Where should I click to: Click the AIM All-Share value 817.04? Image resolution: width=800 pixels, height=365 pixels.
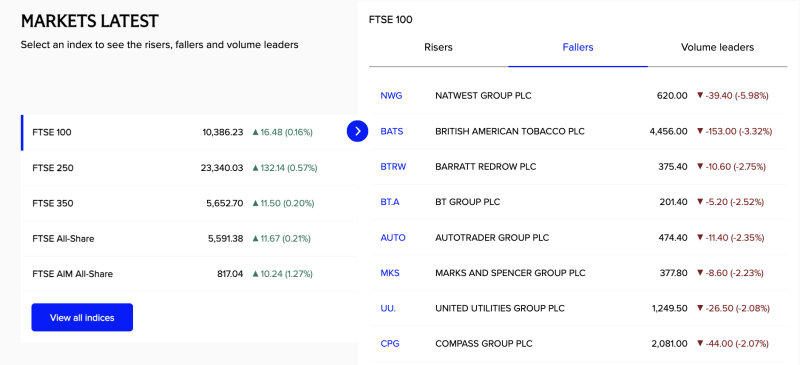230,274
